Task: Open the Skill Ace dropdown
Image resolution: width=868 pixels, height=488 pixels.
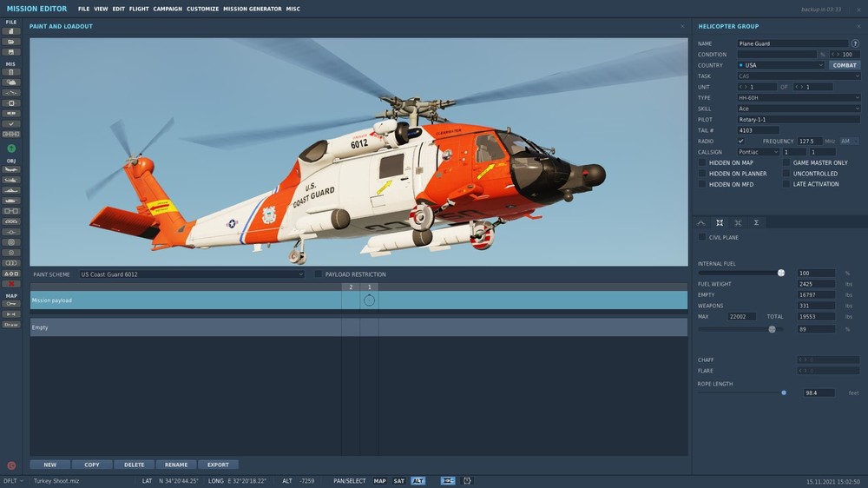Action: [799, 109]
